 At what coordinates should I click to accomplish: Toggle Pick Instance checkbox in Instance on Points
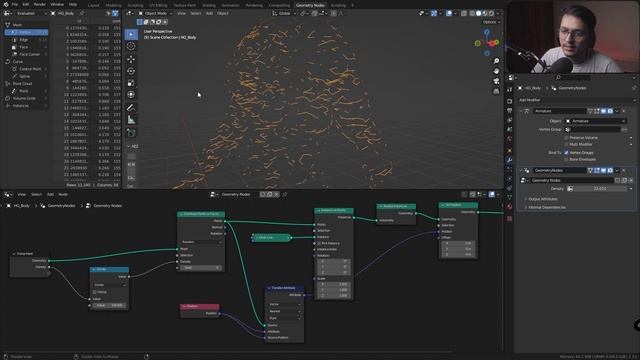(x=319, y=243)
